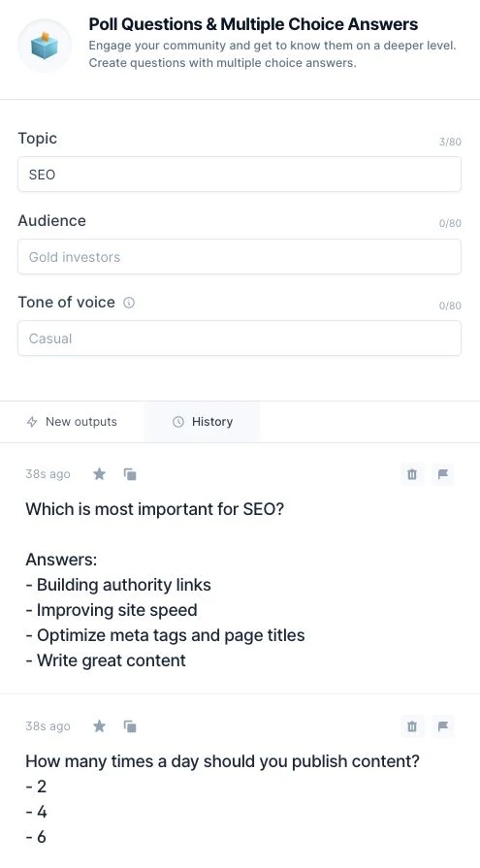Delete the 'Which is most important for SEO?' output

tap(412, 474)
